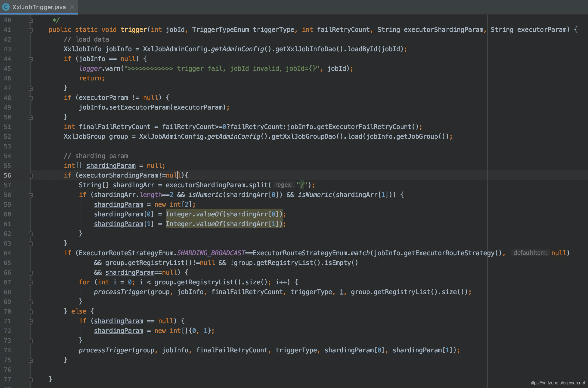Collapse the shardingArr length check at line 58
This screenshot has width=588, height=388.
click(31, 195)
